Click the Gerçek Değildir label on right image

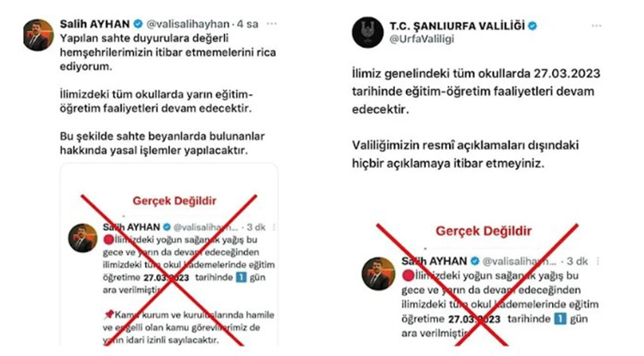point(483,231)
